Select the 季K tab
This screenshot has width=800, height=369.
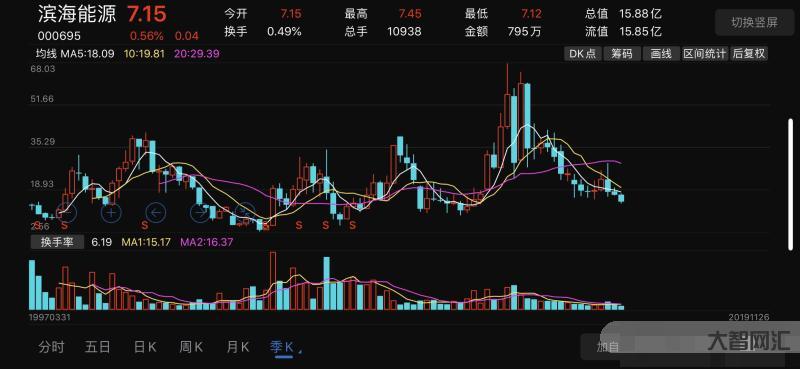coord(282,347)
